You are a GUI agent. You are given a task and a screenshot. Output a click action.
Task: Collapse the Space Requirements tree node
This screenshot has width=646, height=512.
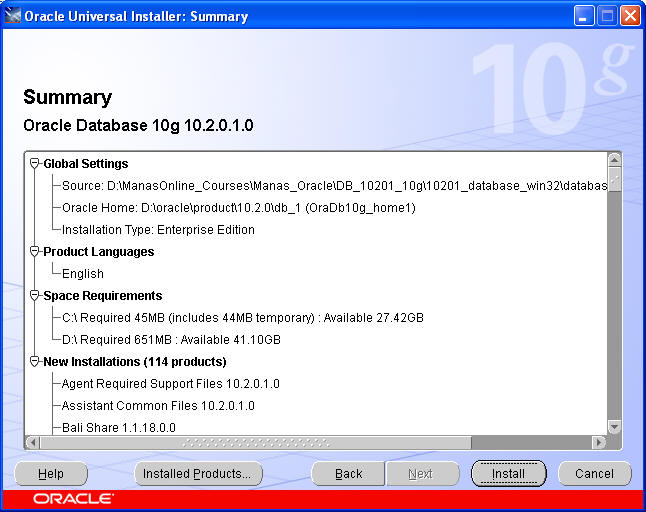point(35,295)
